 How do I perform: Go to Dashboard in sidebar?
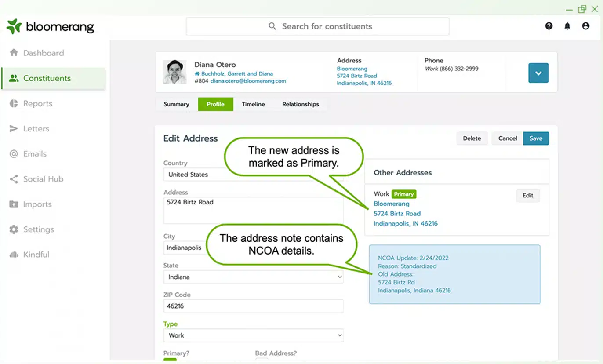[x=44, y=53]
